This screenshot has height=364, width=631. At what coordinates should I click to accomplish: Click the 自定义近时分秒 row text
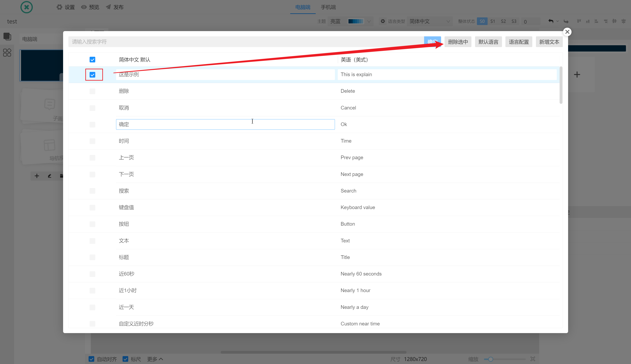point(136,324)
